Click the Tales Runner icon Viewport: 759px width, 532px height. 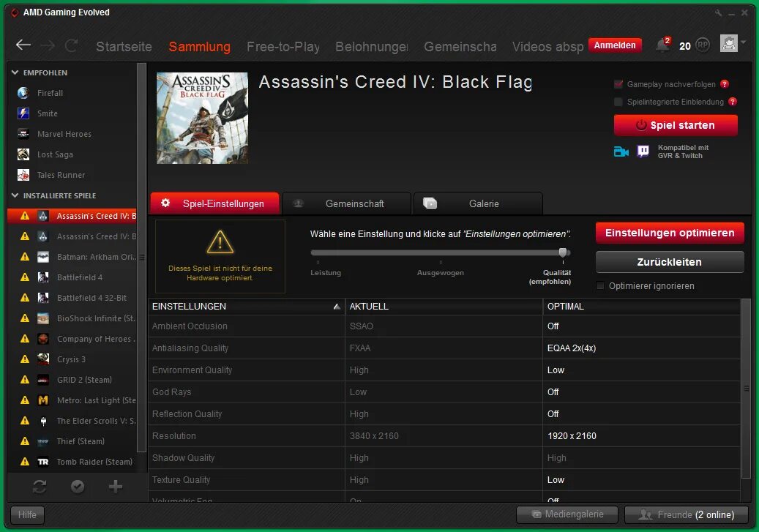[x=23, y=175]
